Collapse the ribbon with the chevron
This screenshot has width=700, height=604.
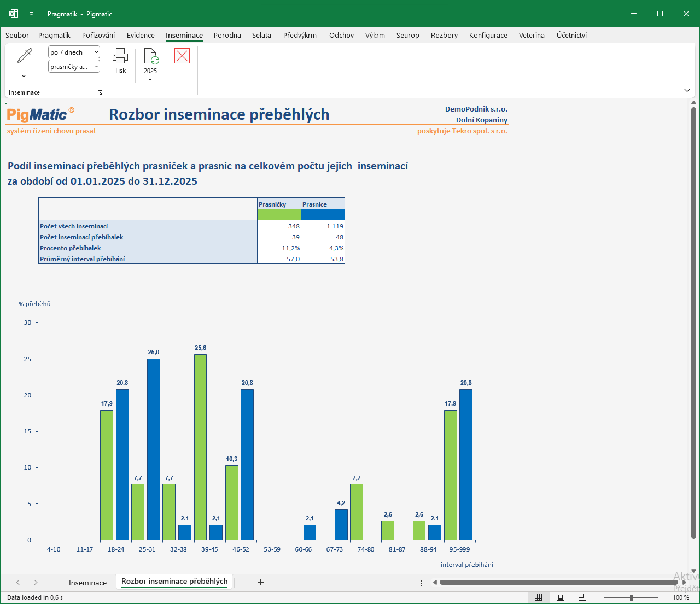coord(687,90)
